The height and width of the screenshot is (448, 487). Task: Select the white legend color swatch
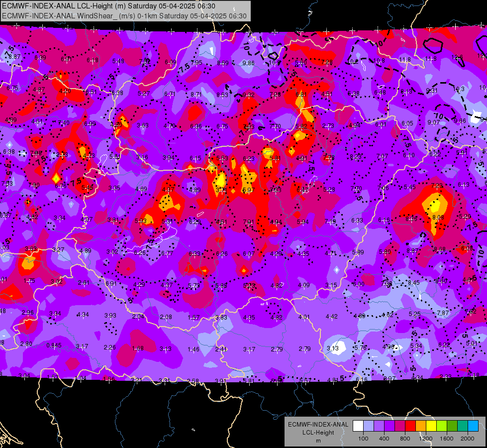[x=358, y=426]
